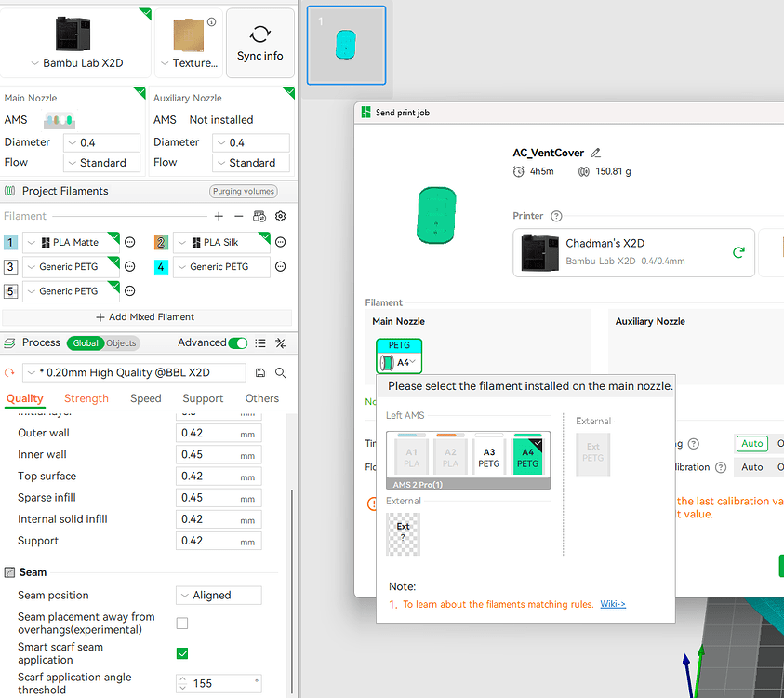Screen dimensions: 784x698
Task: Open the filament matching rules Wiki link
Action: pyautogui.click(x=613, y=604)
